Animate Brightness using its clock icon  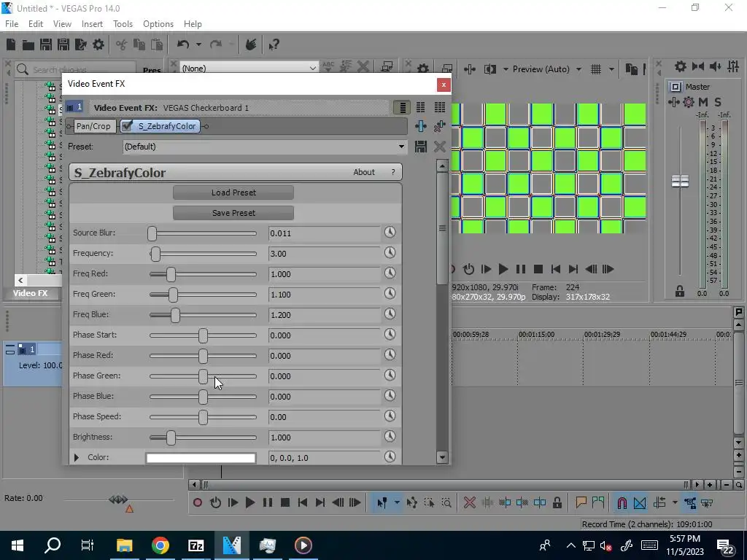(390, 437)
